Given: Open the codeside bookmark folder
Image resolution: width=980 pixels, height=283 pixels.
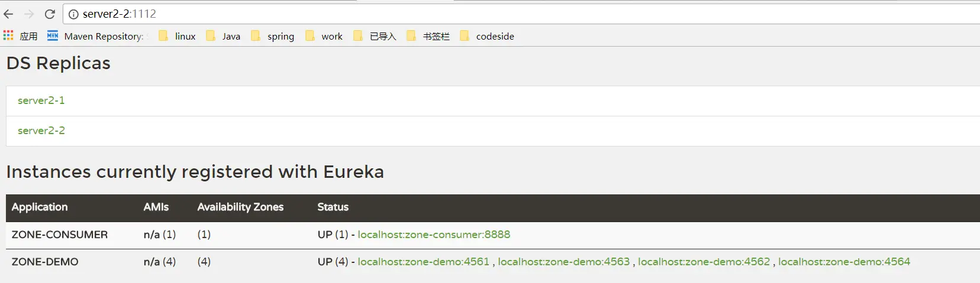Looking at the screenshot, I should tap(487, 36).
